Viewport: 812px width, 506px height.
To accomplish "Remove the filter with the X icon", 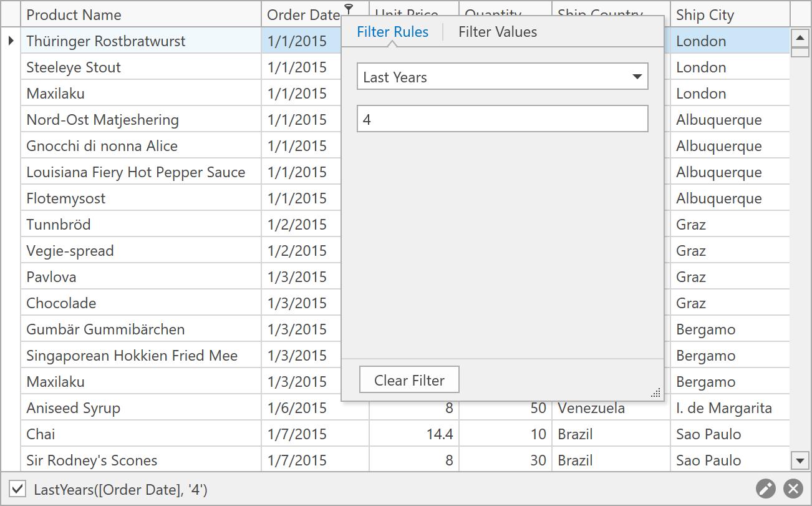I will tap(793, 489).
